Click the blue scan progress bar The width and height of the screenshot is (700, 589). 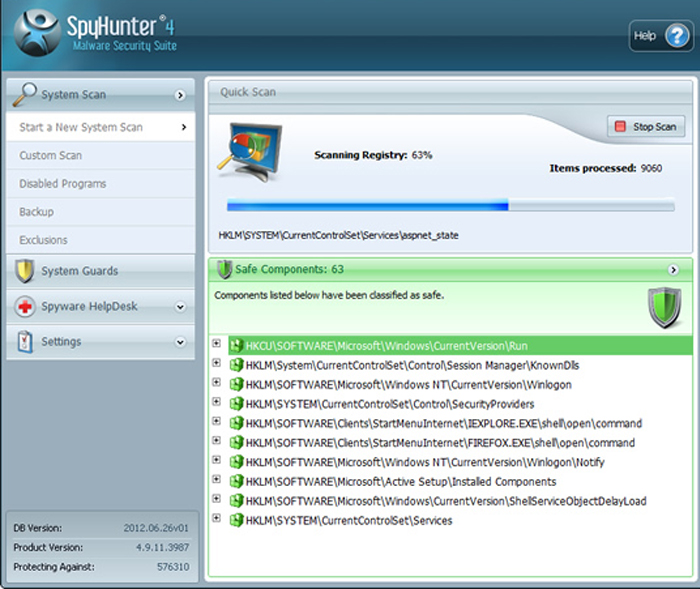450,205
